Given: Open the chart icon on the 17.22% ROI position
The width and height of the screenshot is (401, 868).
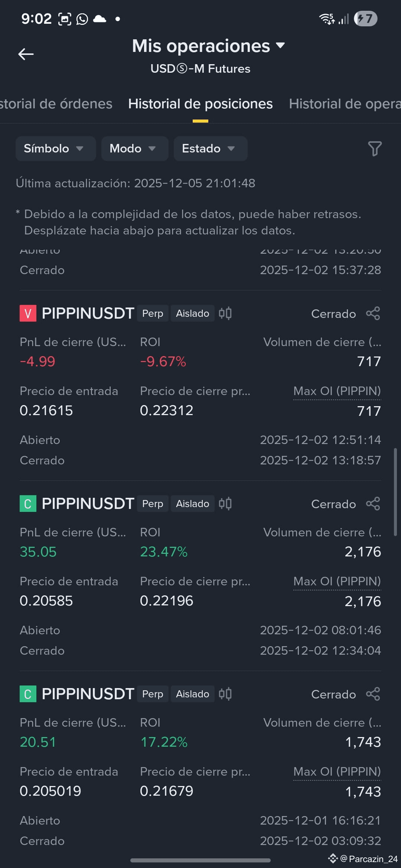Looking at the screenshot, I should click(225, 694).
